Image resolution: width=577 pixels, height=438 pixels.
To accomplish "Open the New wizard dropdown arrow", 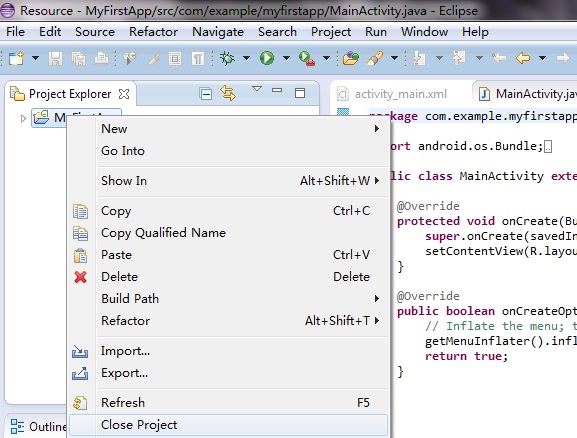I will [35, 58].
